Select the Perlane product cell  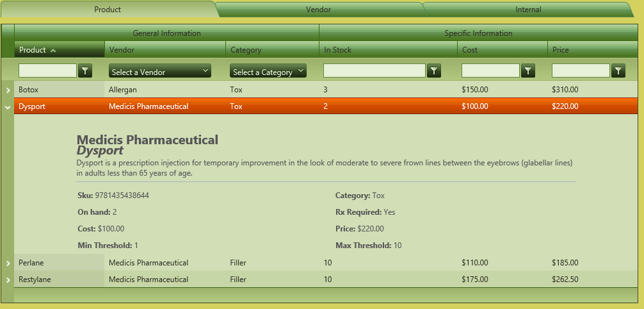tap(60, 263)
